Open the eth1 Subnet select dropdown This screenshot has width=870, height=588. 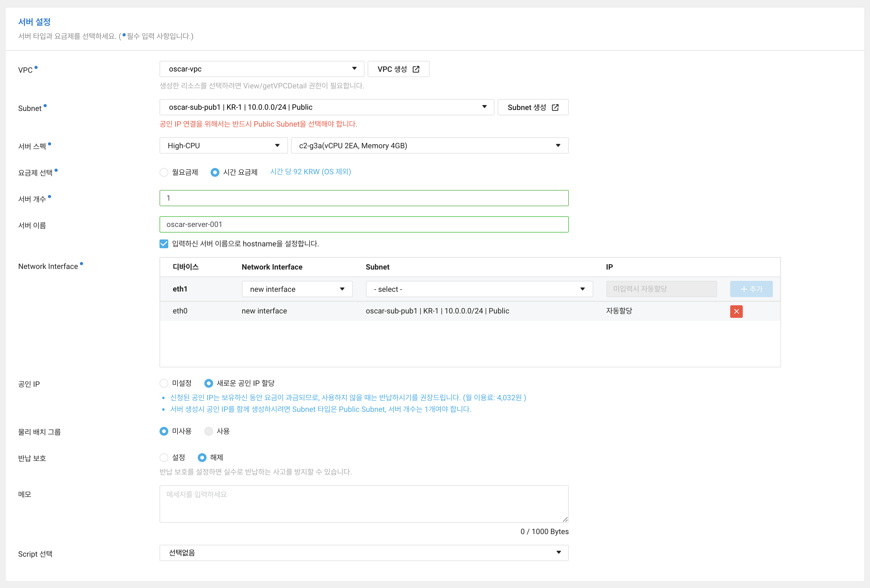(479, 289)
